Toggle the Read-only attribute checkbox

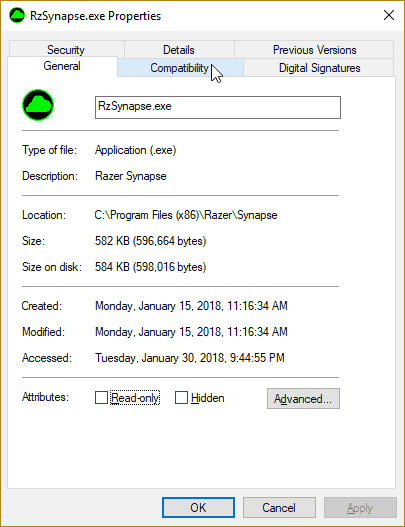pos(101,397)
